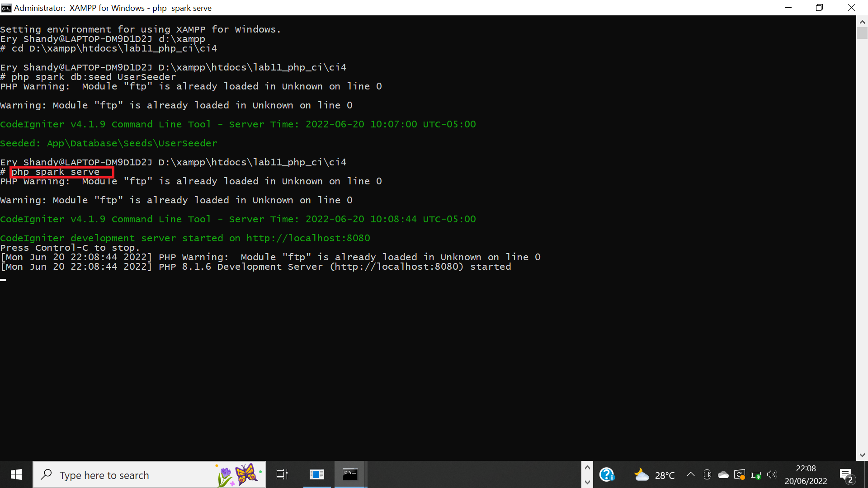Open the Command Prompt window from the taskbar
The height and width of the screenshot is (488, 868).
pyautogui.click(x=350, y=474)
